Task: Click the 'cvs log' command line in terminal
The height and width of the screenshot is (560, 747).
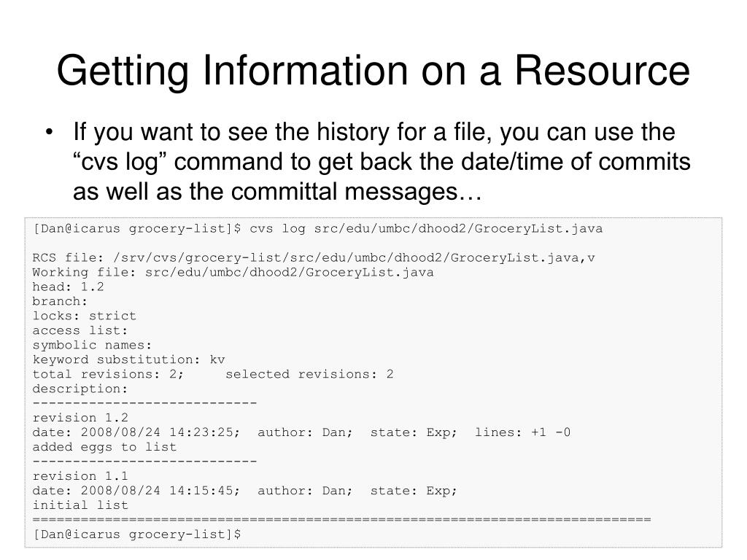Action: pos(318,229)
